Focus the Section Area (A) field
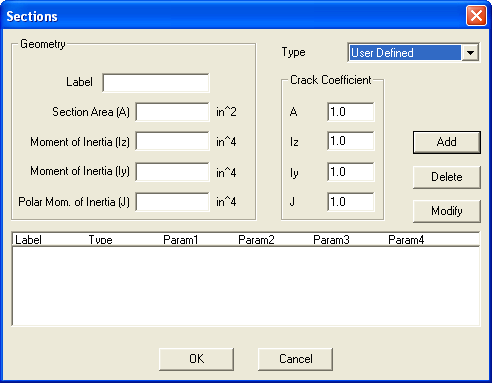The height and width of the screenshot is (383, 492). 172,112
